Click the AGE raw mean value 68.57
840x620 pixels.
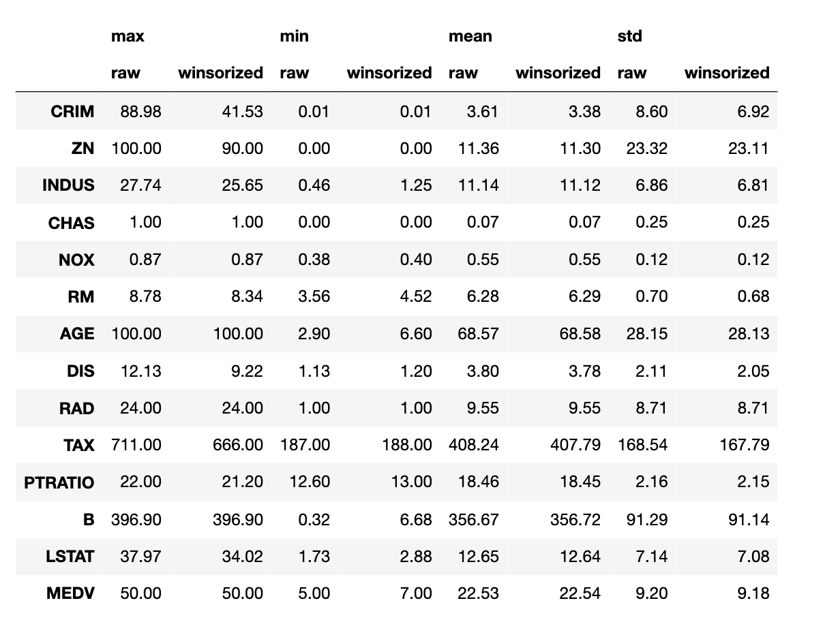pyautogui.click(x=478, y=334)
